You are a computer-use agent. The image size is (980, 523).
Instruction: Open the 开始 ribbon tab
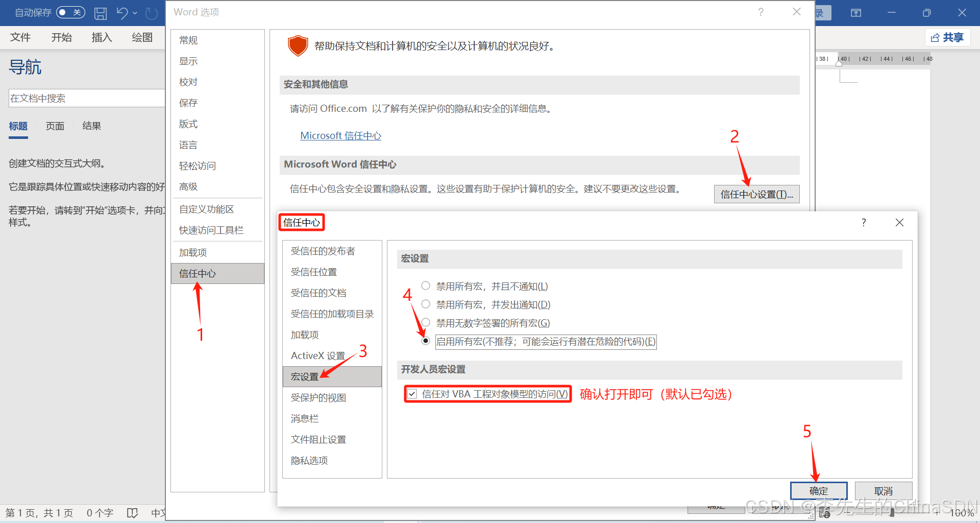point(61,37)
